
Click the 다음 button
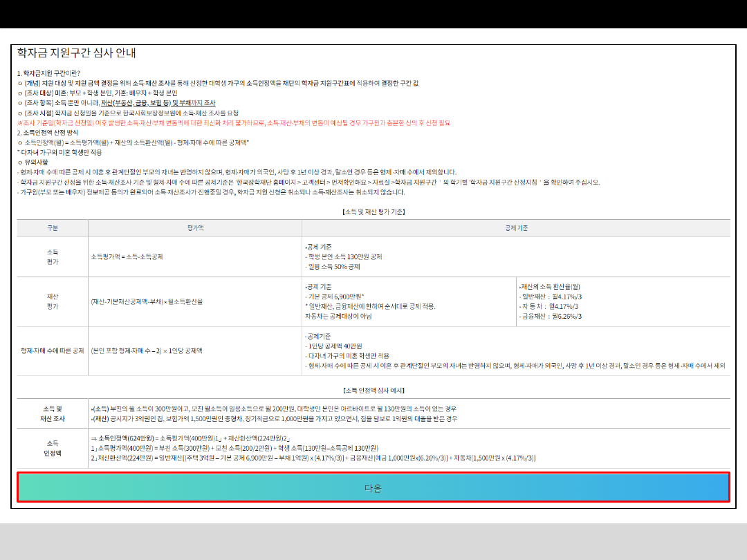tap(373, 487)
